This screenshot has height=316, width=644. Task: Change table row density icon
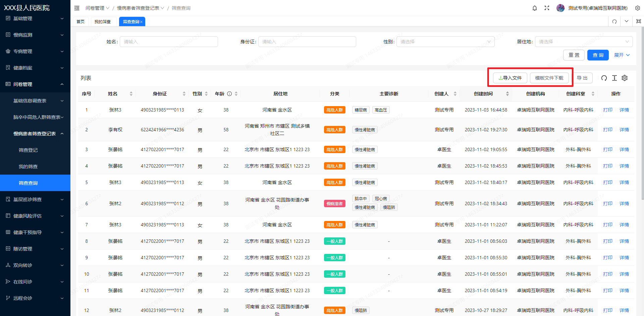[x=614, y=78]
